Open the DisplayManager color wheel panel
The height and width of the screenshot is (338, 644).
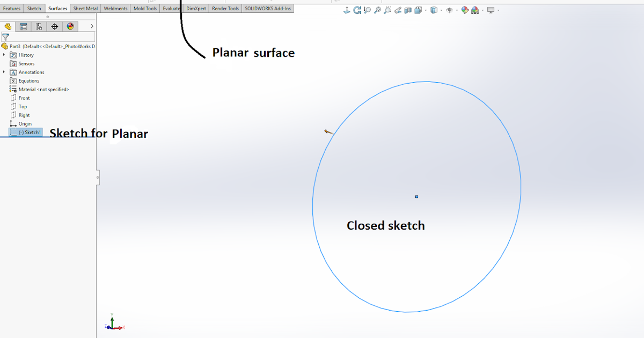click(70, 26)
